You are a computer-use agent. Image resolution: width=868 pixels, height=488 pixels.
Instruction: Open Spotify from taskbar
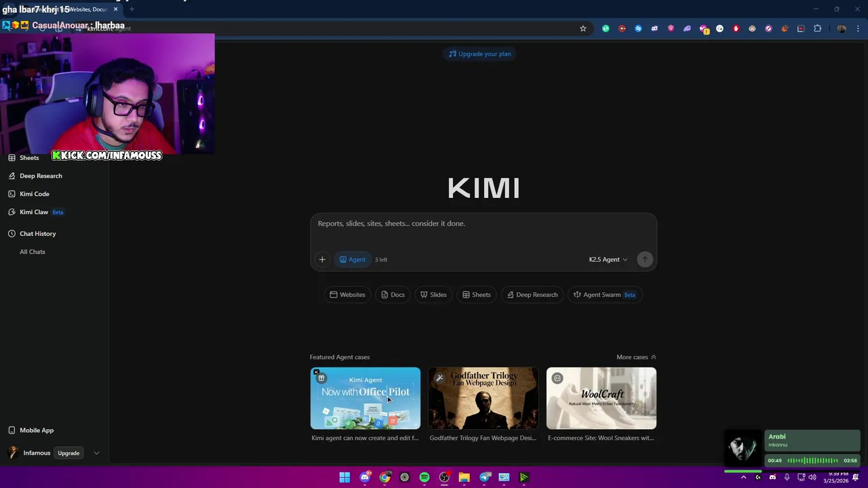coord(425,477)
